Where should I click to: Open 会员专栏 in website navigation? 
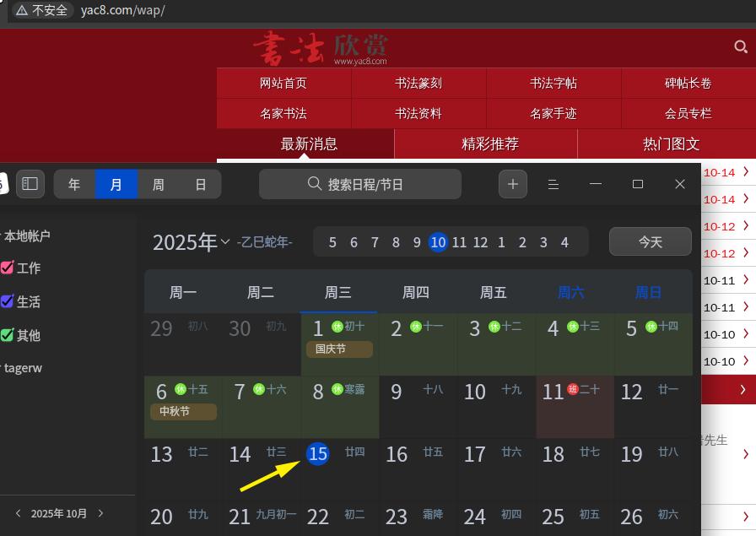[x=688, y=114]
